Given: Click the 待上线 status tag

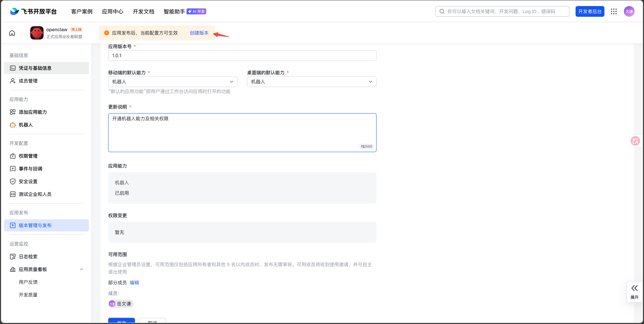Looking at the screenshot, I should (76, 30).
